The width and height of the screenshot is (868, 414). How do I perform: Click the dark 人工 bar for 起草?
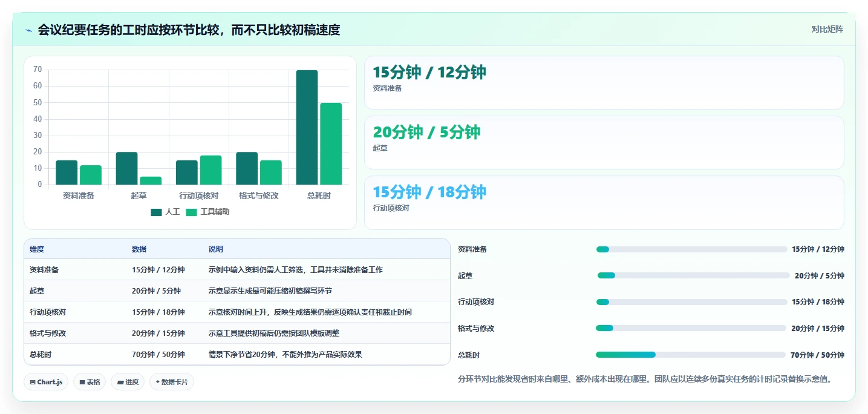[126, 168]
